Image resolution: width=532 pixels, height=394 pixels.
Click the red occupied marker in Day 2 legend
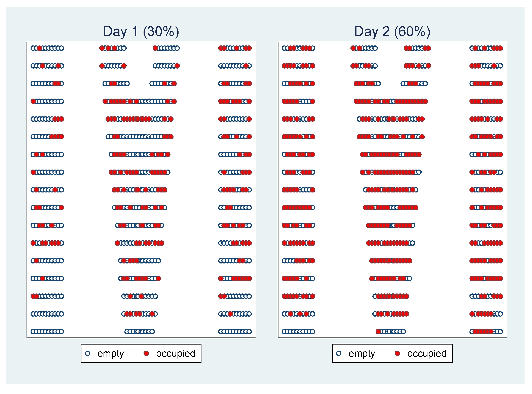[397, 353]
